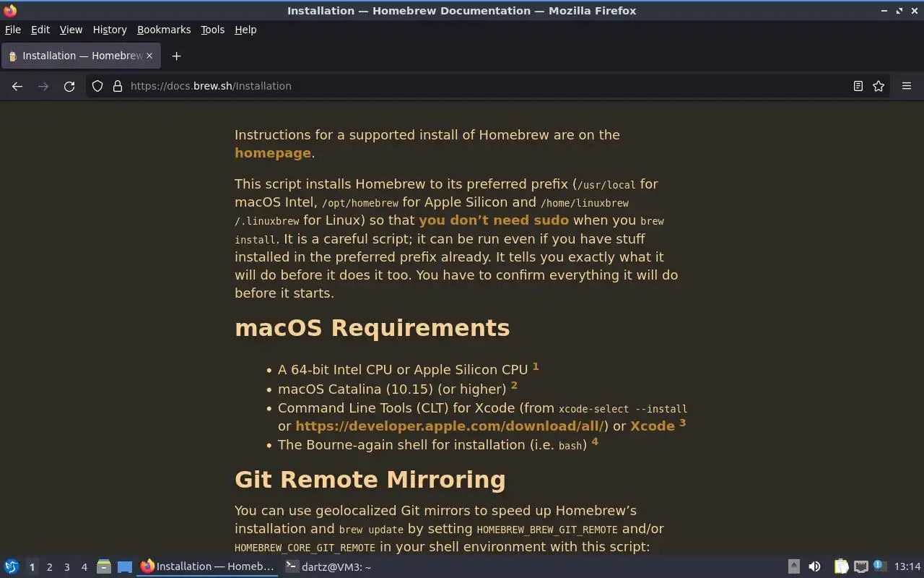924x578 pixels.
Task: Open the Bookmarks menu
Action: tap(164, 30)
